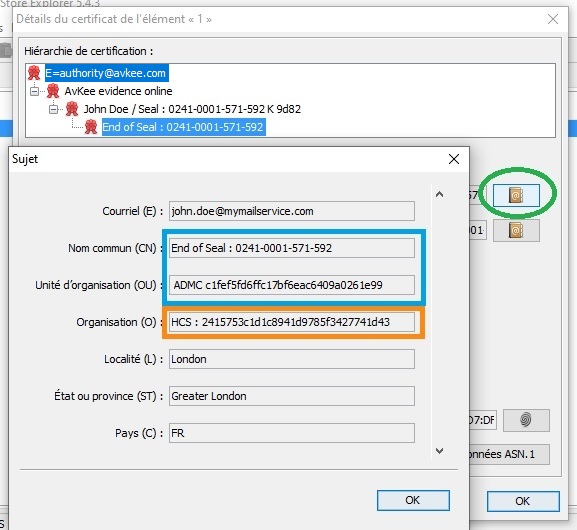The image size is (577, 530).
Task: Select John Doe / Seal : 0241-0001-571-592 K 9d82
Action: click(192, 109)
